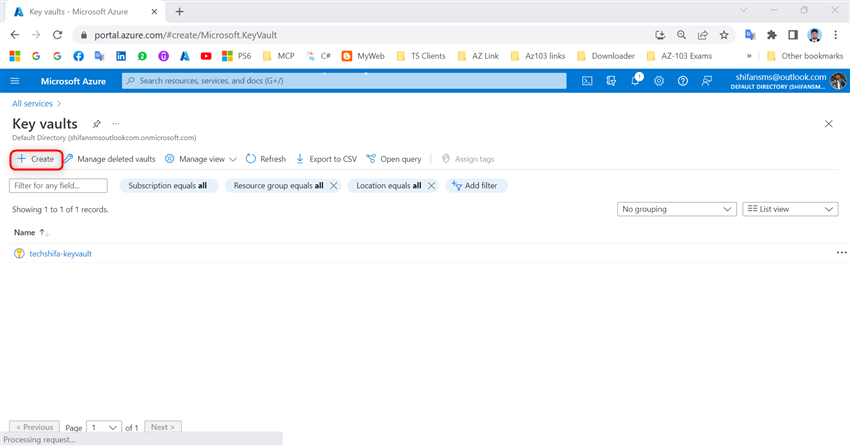The height and width of the screenshot is (446, 850).
Task: Open the List view dropdown
Action: coord(790,209)
